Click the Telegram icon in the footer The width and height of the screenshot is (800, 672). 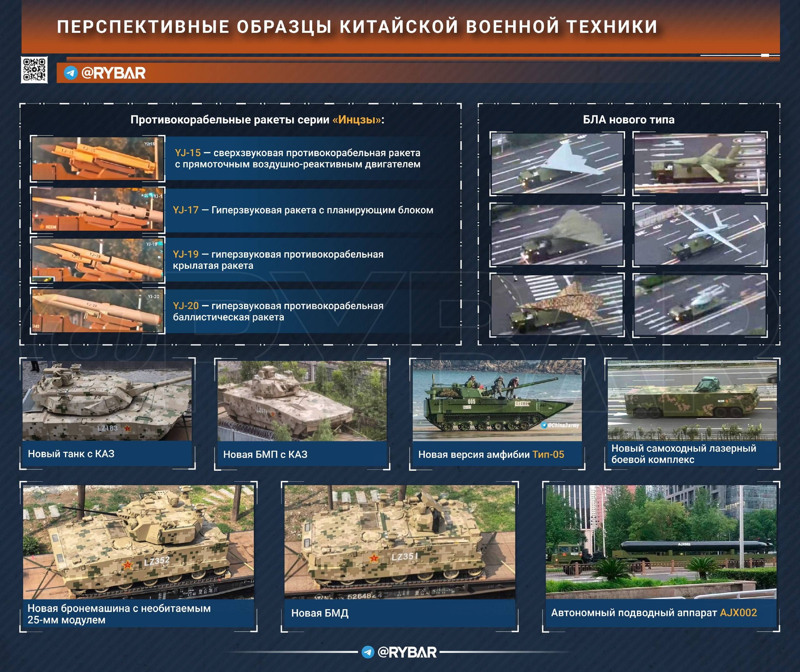click(367, 652)
